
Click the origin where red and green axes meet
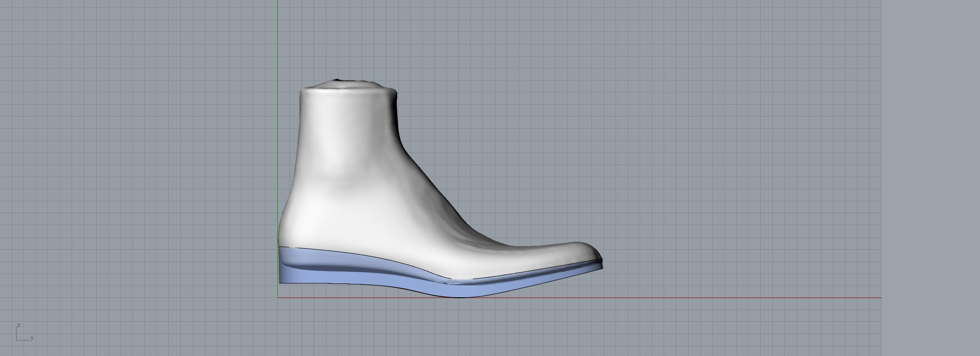point(278,297)
